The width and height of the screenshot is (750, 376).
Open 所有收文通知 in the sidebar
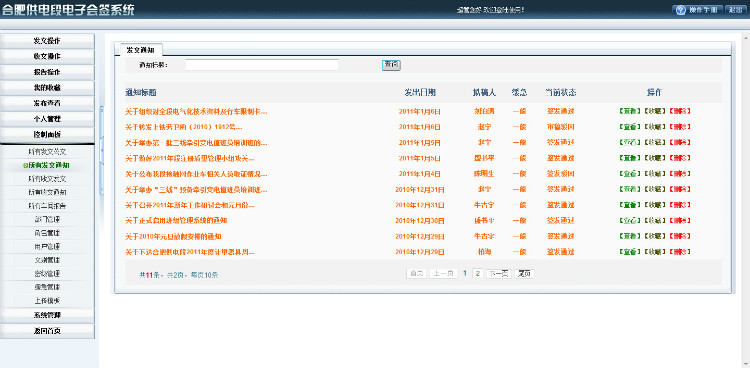[x=47, y=192]
